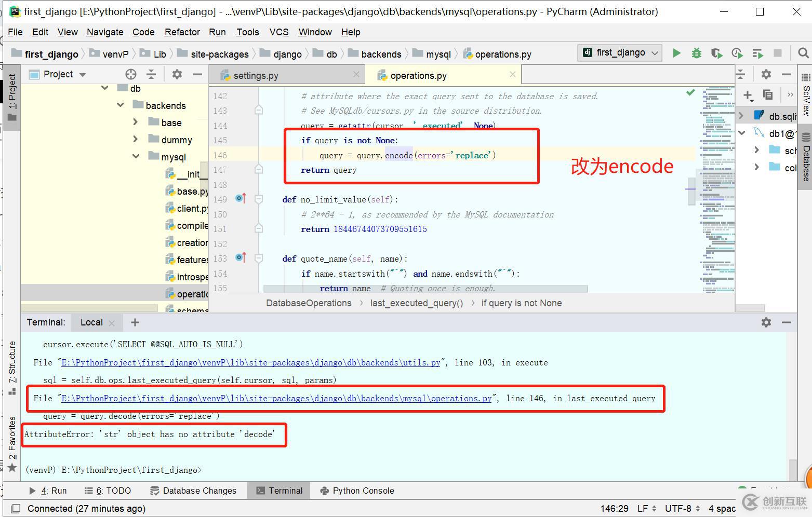Image resolution: width=812 pixels, height=517 pixels.
Task: Toggle the SciView side tool window
Action: 806,93
